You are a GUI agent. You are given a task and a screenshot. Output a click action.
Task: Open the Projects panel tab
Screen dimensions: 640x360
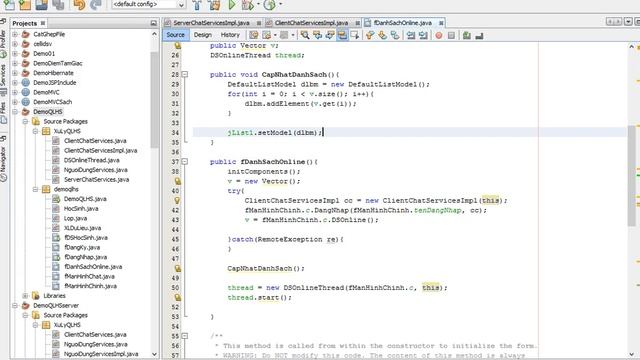point(28,23)
